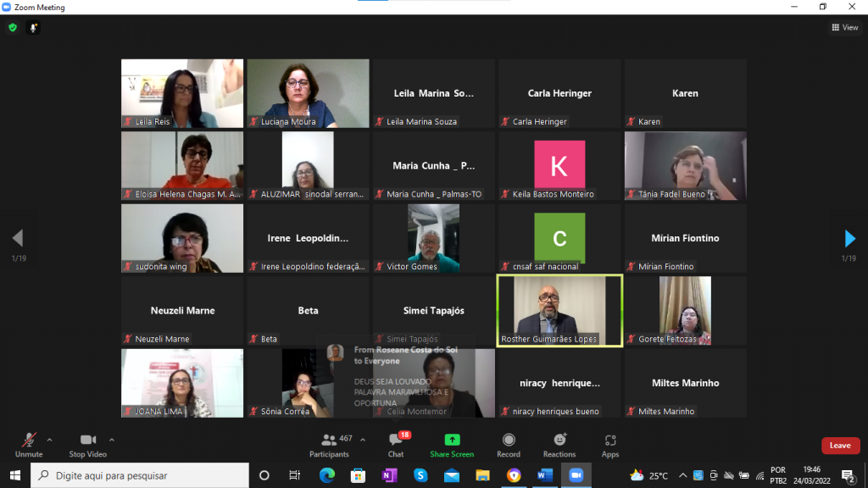This screenshot has width=868, height=488.
Task: Click the muted microphone indicator at top left
Action: pos(34,27)
